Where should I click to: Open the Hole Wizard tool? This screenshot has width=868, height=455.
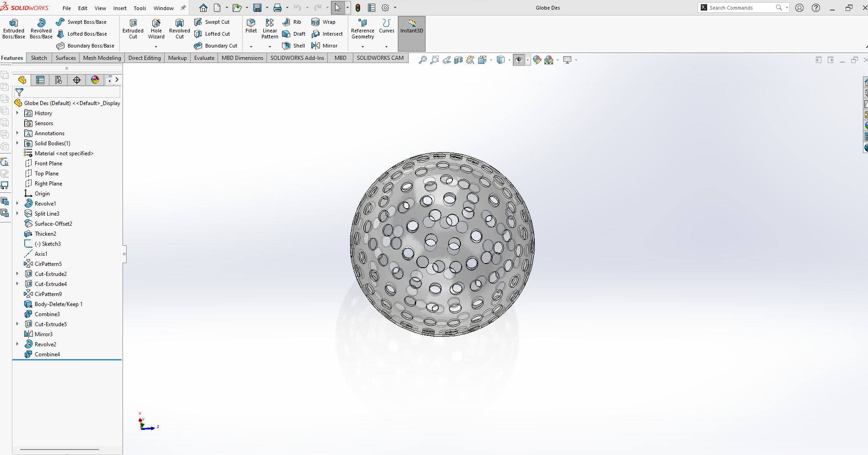156,28
